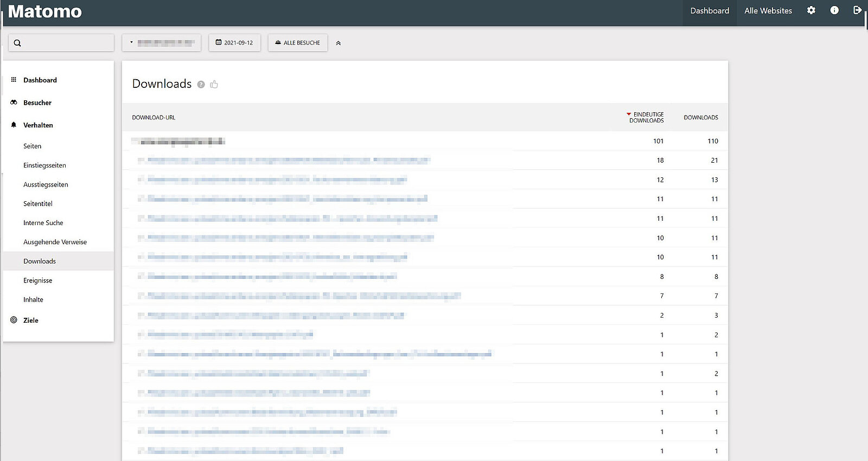
Task: Sort by Downloads column header
Action: point(700,117)
